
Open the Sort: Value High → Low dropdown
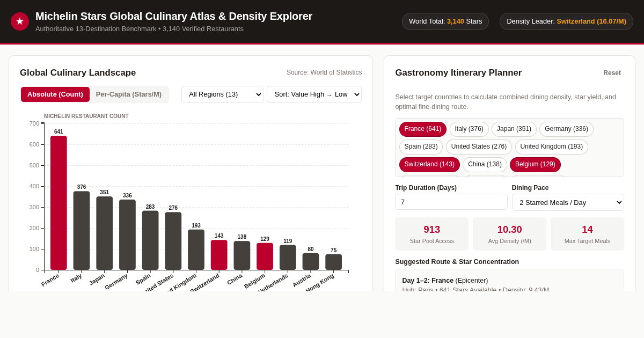pos(314,94)
